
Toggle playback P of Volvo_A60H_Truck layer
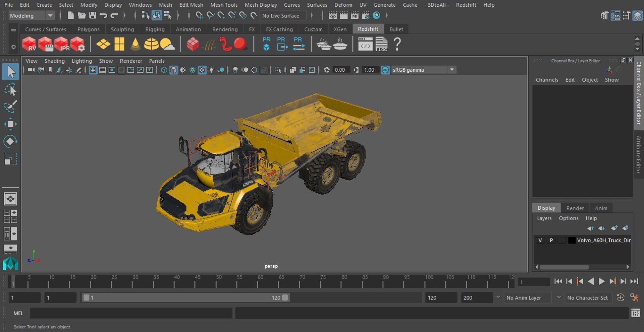click(551, 240)
